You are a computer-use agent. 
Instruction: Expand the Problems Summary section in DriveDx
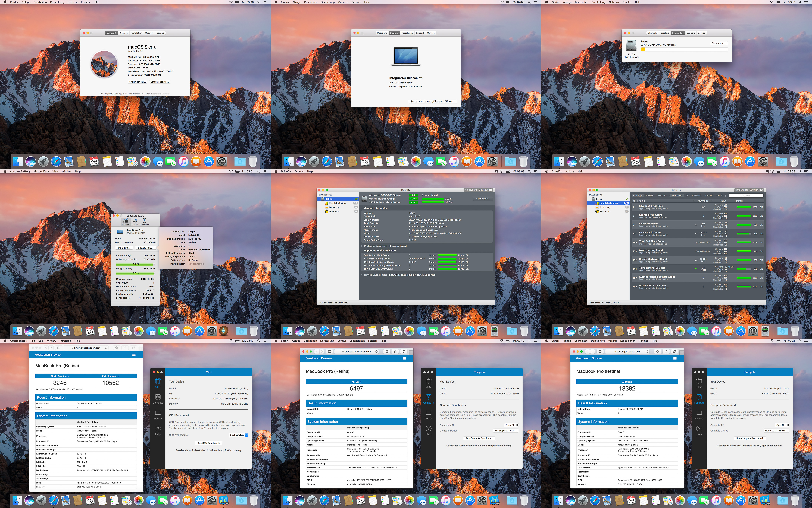click(x=362, y=246)
